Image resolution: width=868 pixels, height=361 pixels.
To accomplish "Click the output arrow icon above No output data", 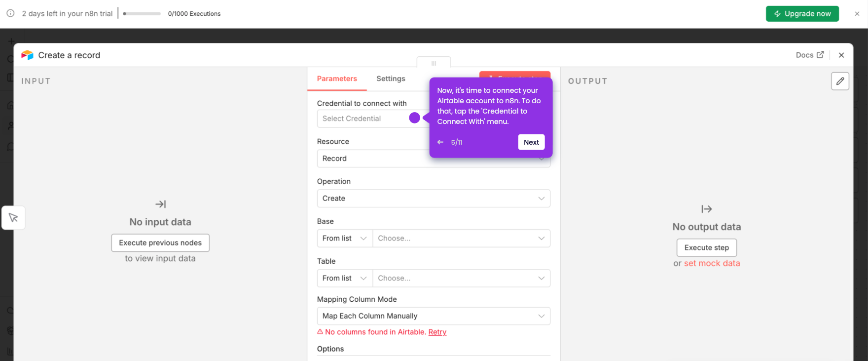I will (x=707, y=209).
